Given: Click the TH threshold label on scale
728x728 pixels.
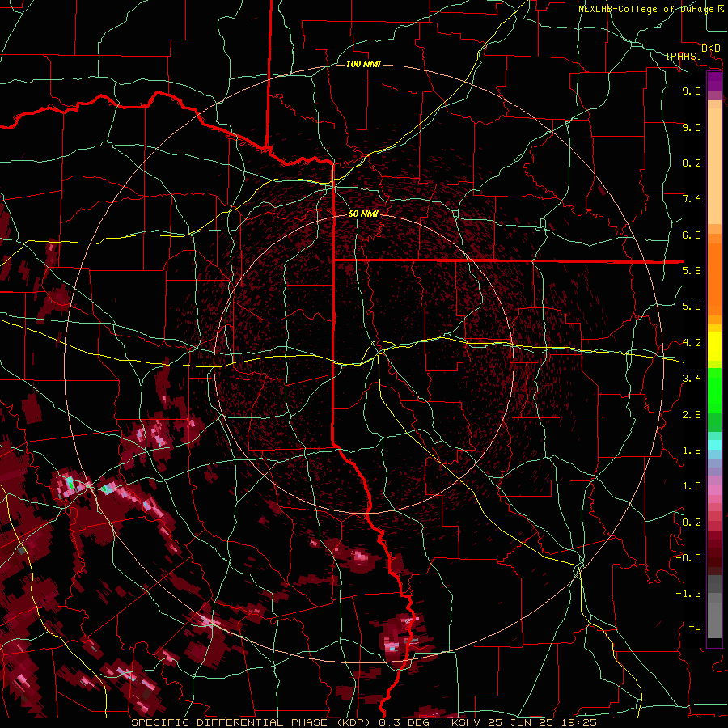Looking at the screenshot, I should pyautogui.click(x=695, y=629).
